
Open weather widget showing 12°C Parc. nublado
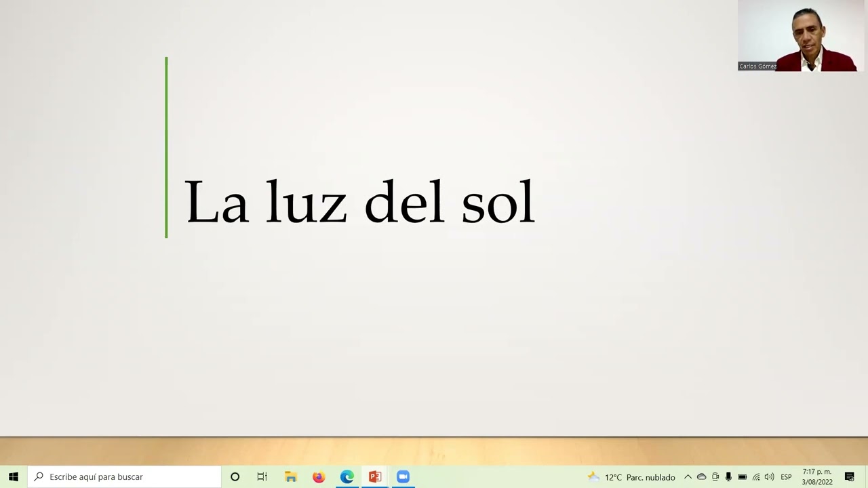pyautogui.click(x=631, y=477)
